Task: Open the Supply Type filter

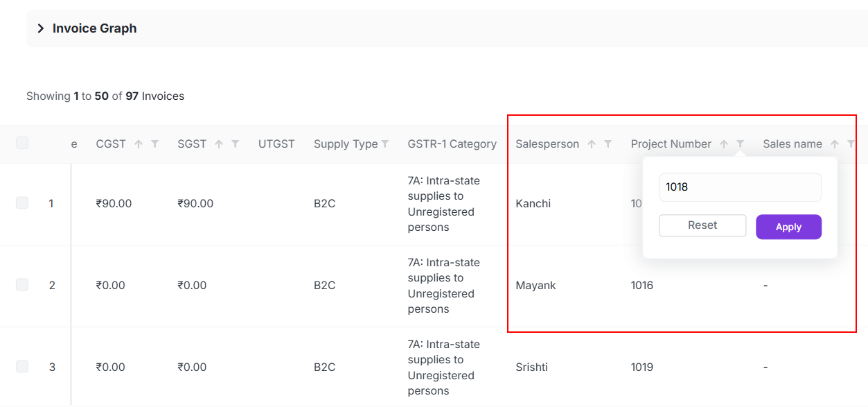Action: pos(385,144)
